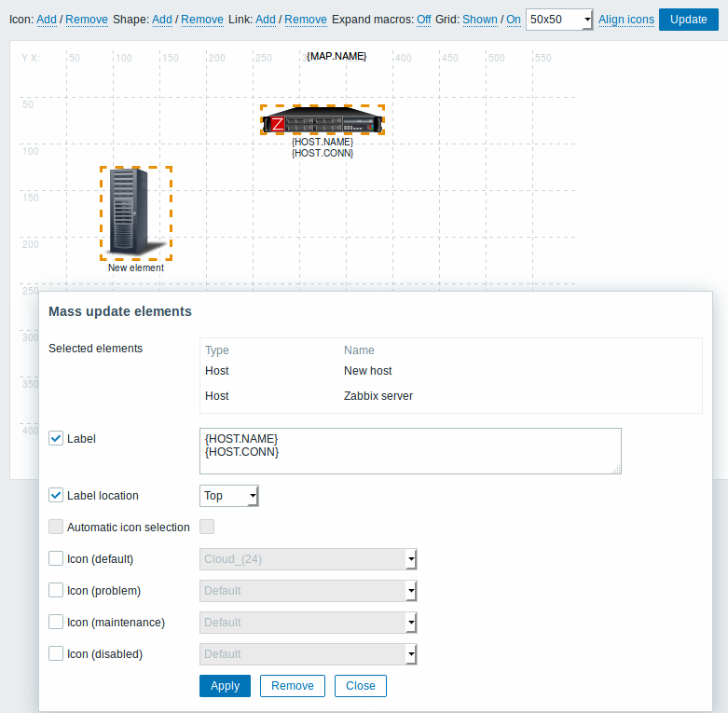The height and width of the screenshot is (713, 728).
Task: Uncheck the Label checkbox
Action: tap(56, 438)
